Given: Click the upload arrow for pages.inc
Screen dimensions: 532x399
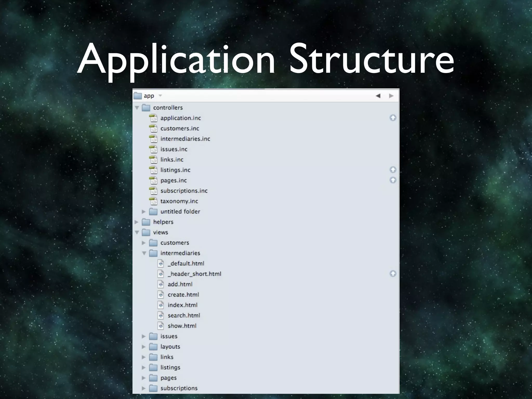Looking at the screenshot, I should point(393,180).
